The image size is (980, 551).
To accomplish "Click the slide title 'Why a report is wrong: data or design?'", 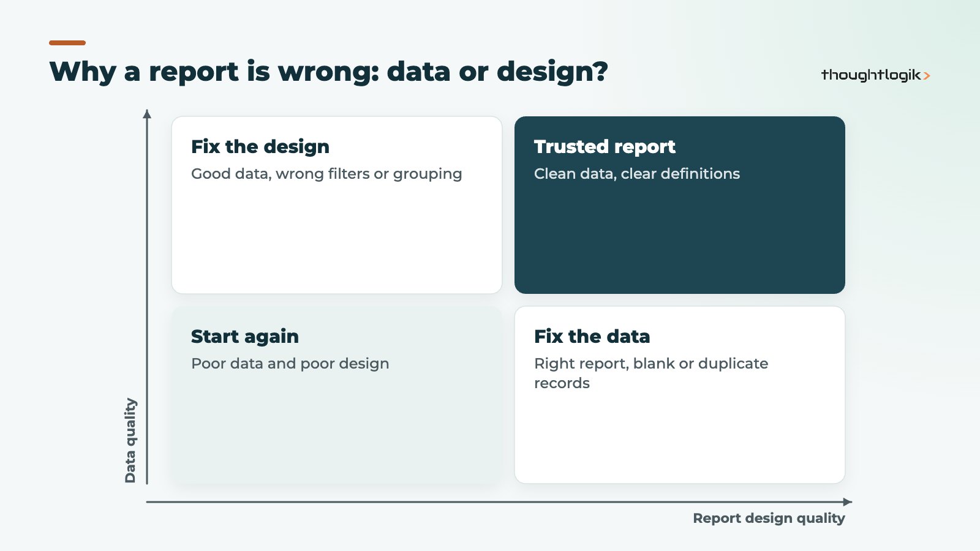I will pyautogui.click(x=328, y=72).
